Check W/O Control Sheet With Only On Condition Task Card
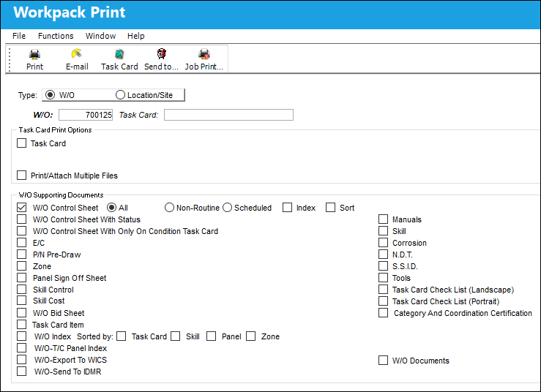The image size is (541, 392). coord(21,231)
